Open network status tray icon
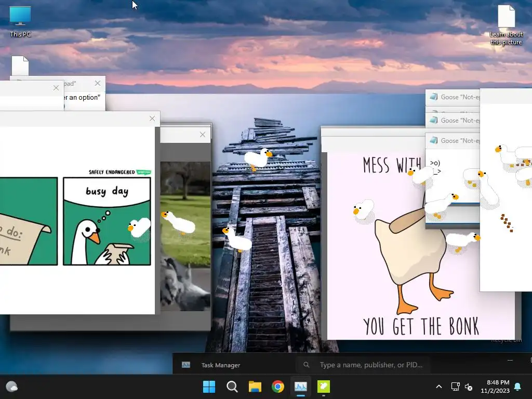Viewport: 532px width, 399px height. click(455, 387)
